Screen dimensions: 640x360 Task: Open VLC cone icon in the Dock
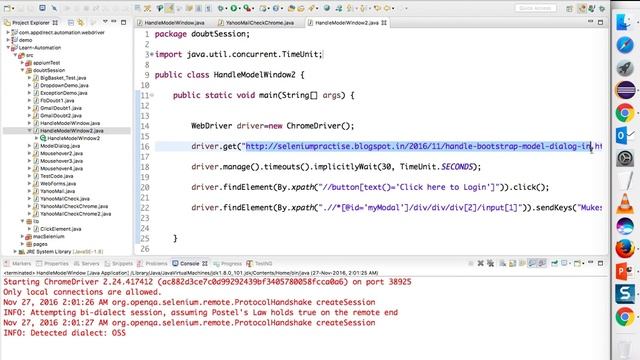(624, 203)
